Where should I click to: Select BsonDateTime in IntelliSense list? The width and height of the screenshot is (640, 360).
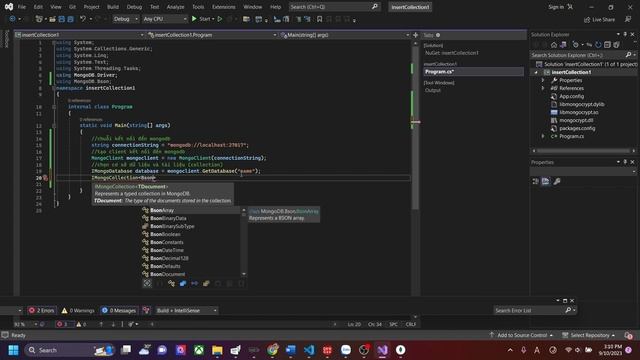(191, 250)
